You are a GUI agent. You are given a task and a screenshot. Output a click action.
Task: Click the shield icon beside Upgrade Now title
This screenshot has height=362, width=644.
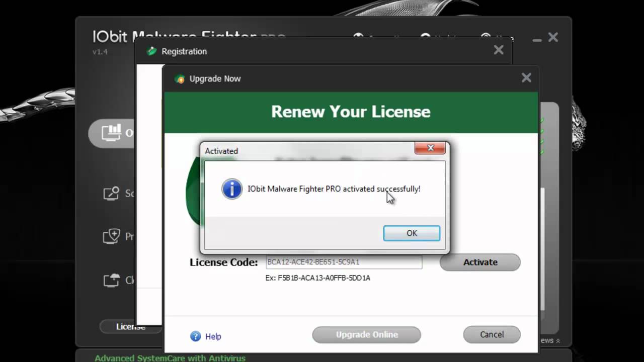coord(180,79)
